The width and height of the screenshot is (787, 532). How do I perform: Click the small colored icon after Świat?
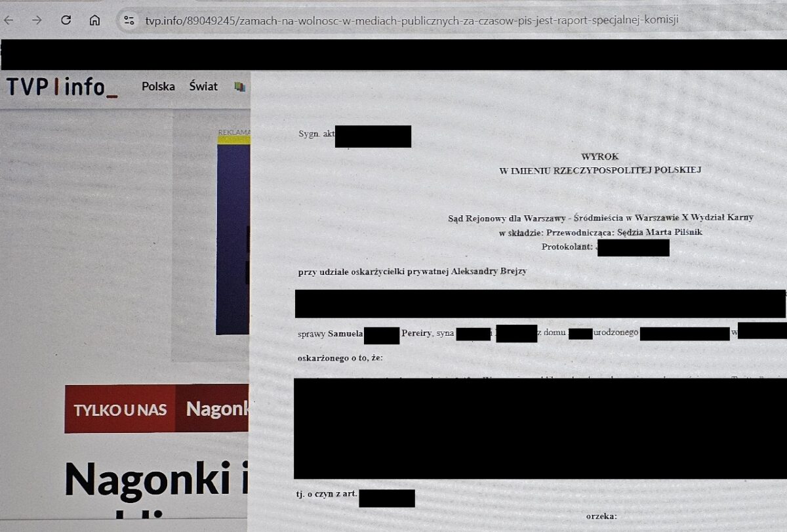click(240, 87)
